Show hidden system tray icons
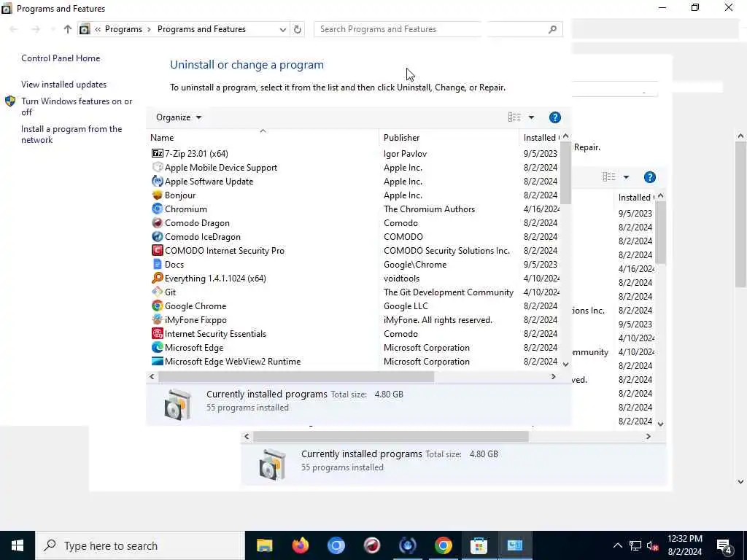Viewport: 747px width, 560px height. coord(617,545)
